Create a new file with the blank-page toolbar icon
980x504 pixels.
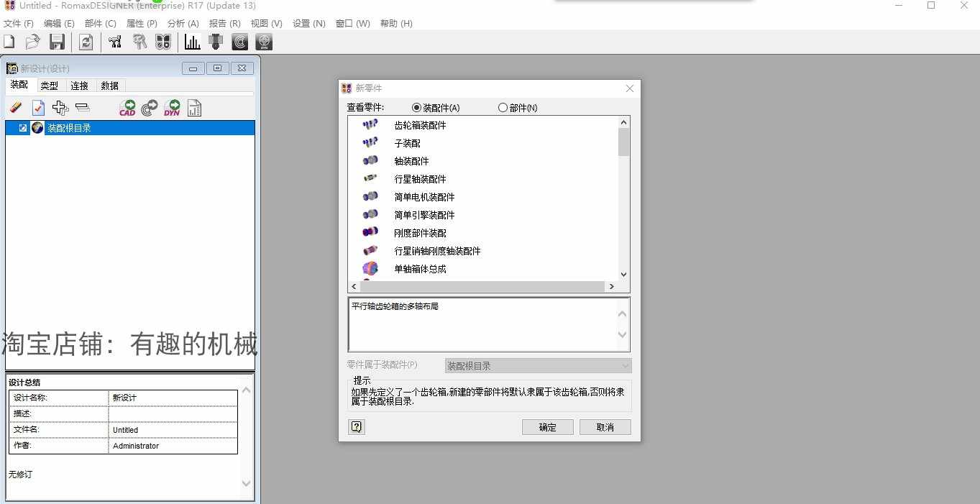[x=9, y=42]
